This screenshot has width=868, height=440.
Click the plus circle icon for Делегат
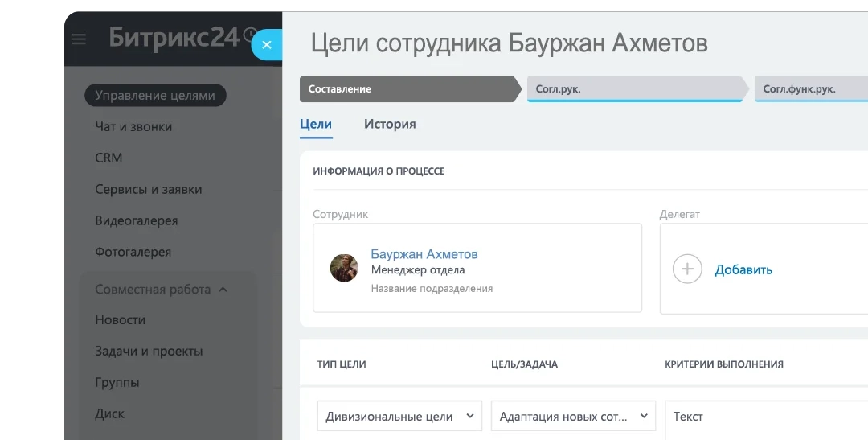[687, 269]
